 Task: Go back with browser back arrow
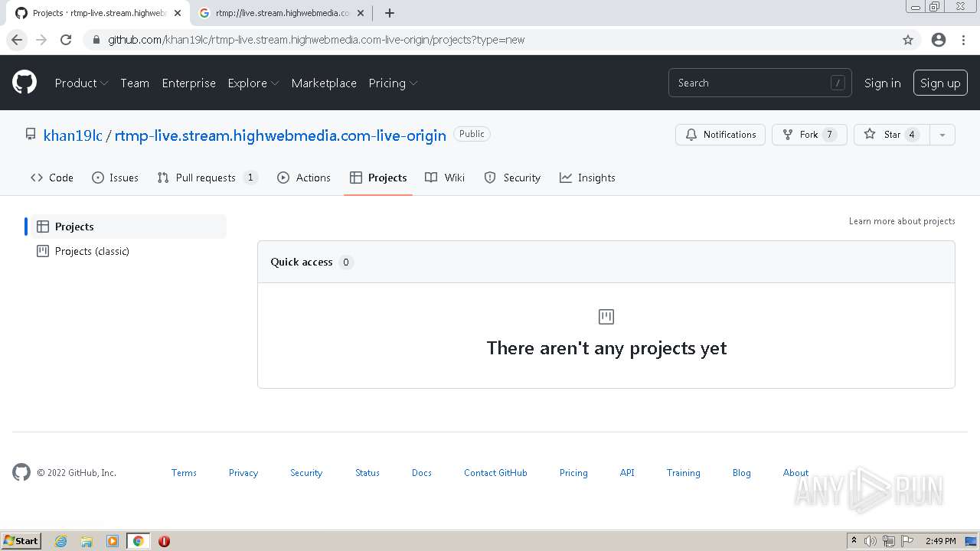[17, 40]
